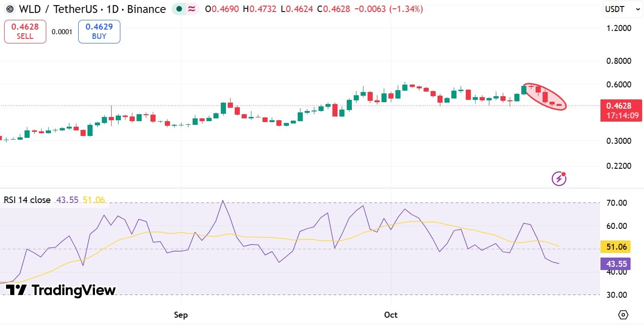Click the pink approximately-equal data icon

[x=191, y=9]
